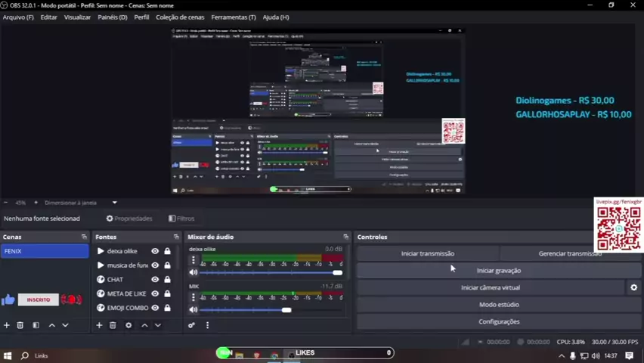Click trash icon to remove selected source
Image resolution: width=644 pixels, height=363 pixels.
[x=113, y=325]
